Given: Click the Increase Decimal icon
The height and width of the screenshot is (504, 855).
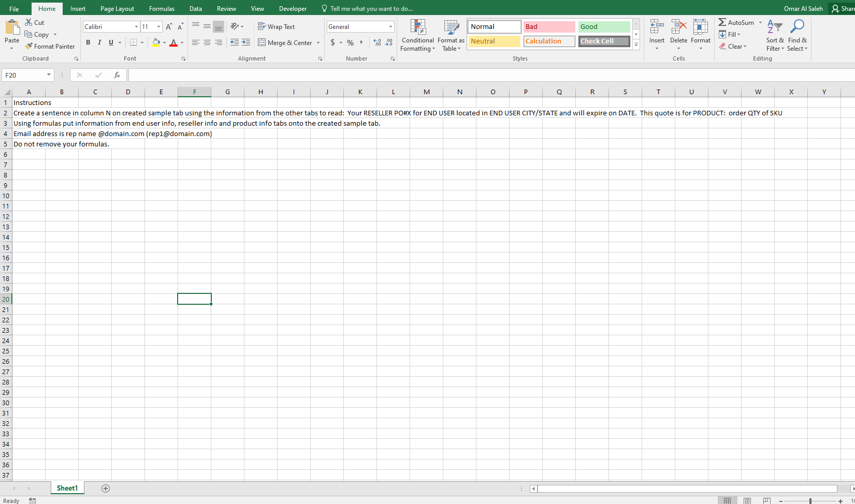Looking at the screenshot, I should click(x=377, y=42).
